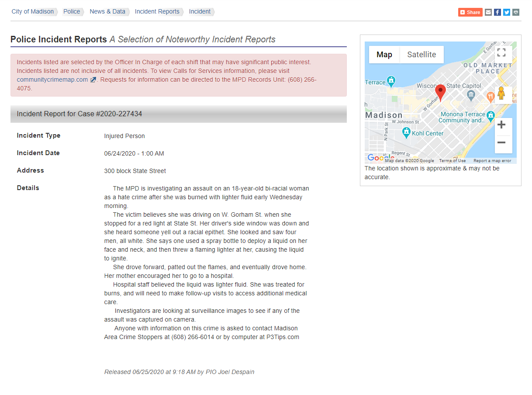Open the Incident Reports breadcrumb
Image resolution: width=532 pixels, height=395 pixels.
[157, 12]
